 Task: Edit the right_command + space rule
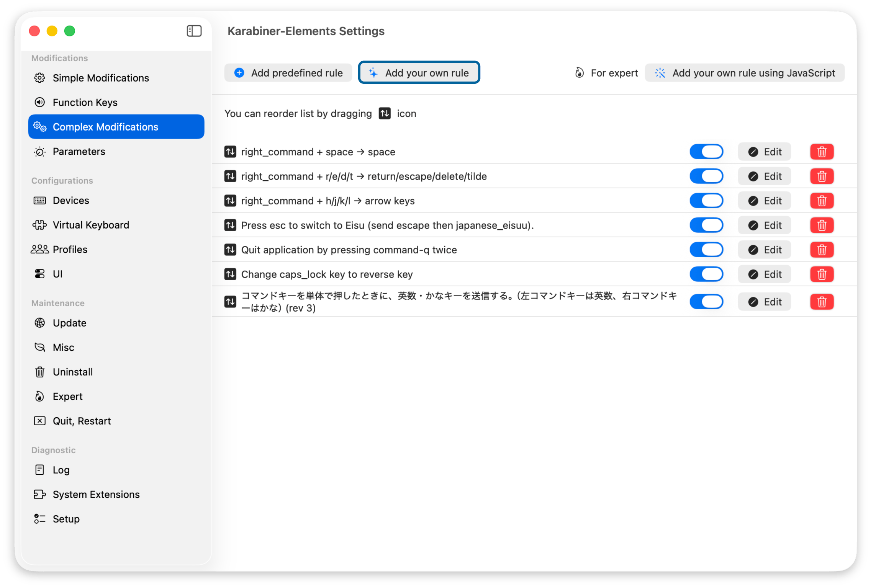coord(765,152)
